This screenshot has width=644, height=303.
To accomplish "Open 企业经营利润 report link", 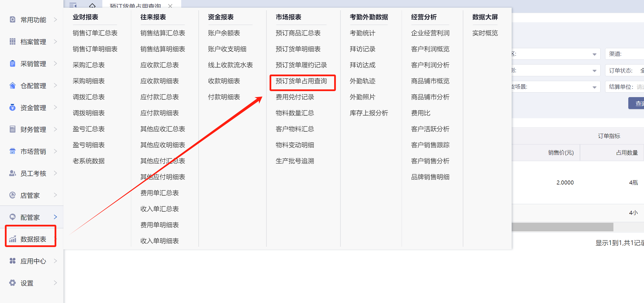I will 430,33.
